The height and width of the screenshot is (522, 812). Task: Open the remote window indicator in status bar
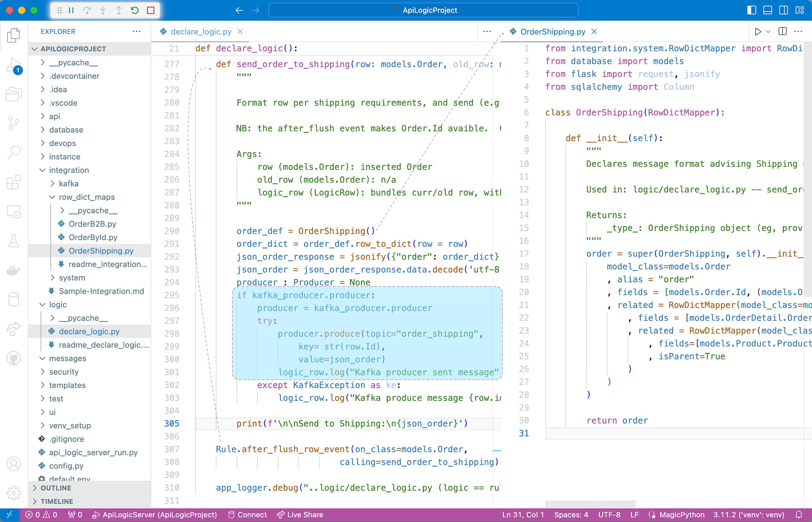(10, 515)
